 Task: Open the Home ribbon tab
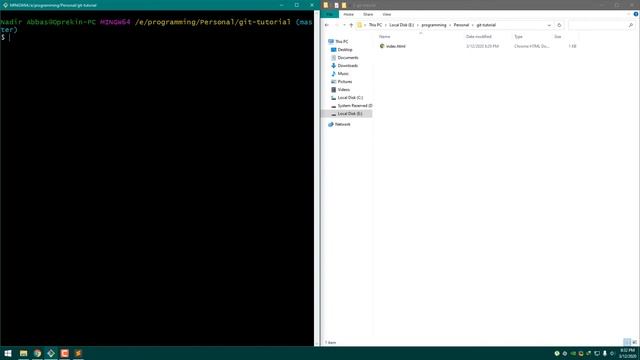pos(349,14)
